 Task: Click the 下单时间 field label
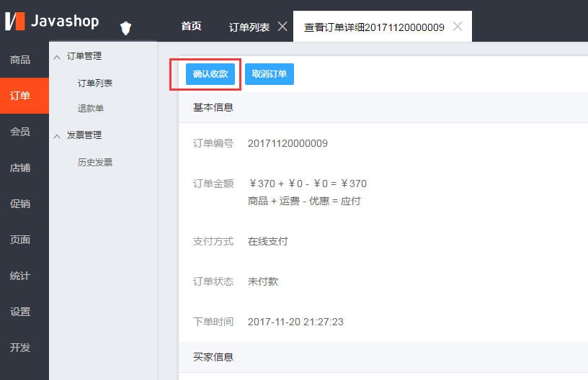pos(213,322)
